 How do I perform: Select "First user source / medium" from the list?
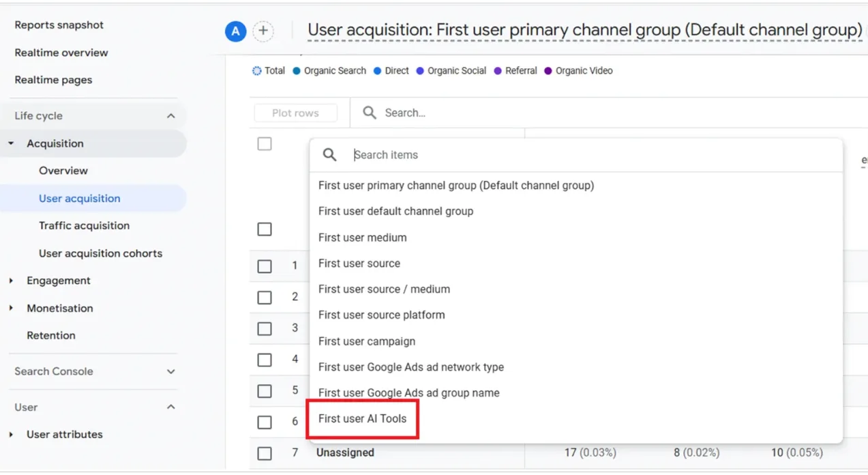(384, 289)
